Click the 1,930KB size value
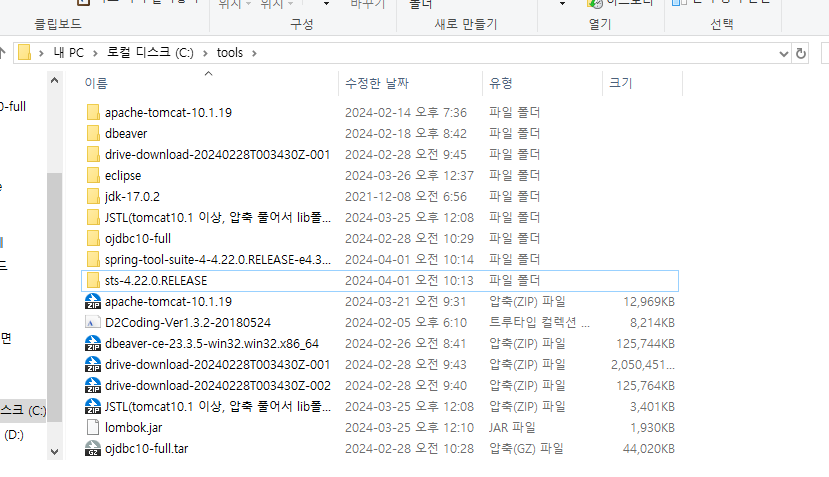This screenshot has width=829, height=477. pos(652,427)
